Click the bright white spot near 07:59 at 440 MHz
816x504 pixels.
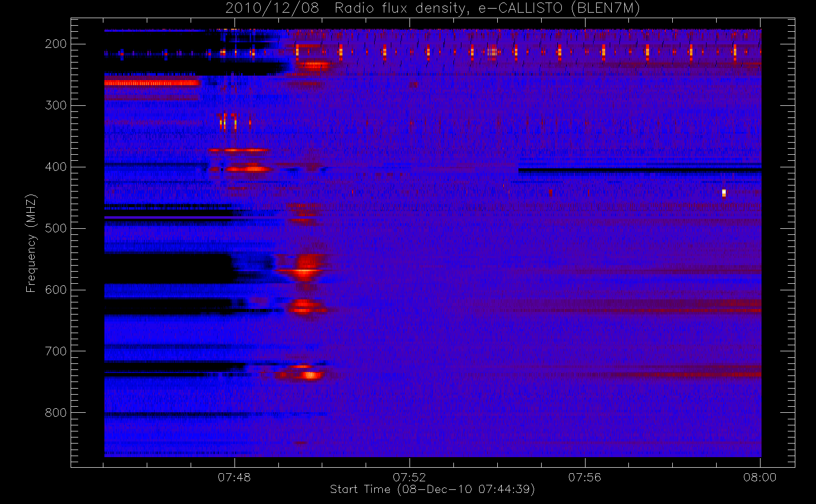pyautogui.click(x=724, y=193)
